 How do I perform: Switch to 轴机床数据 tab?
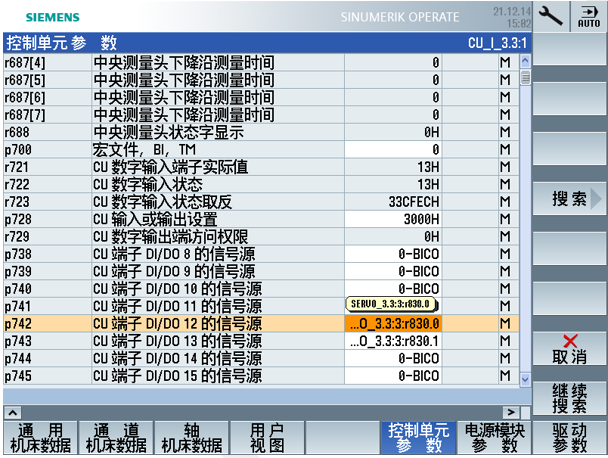192,438
